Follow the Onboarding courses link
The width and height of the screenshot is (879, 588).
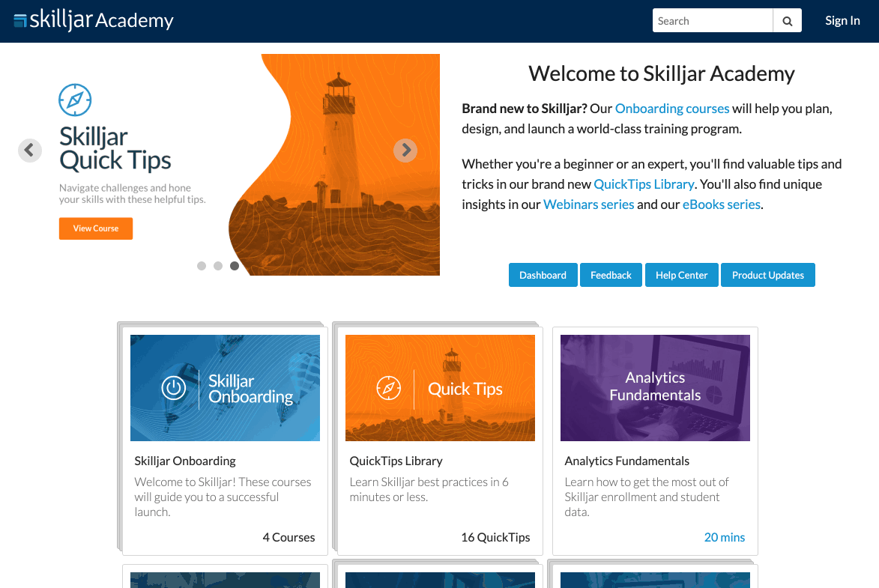pos(672,109)
